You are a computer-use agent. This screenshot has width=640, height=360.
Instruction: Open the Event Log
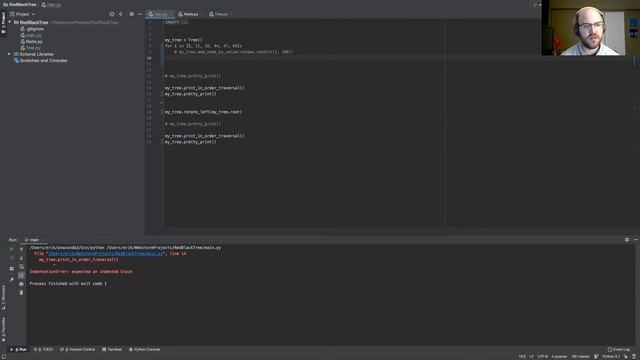619,349
